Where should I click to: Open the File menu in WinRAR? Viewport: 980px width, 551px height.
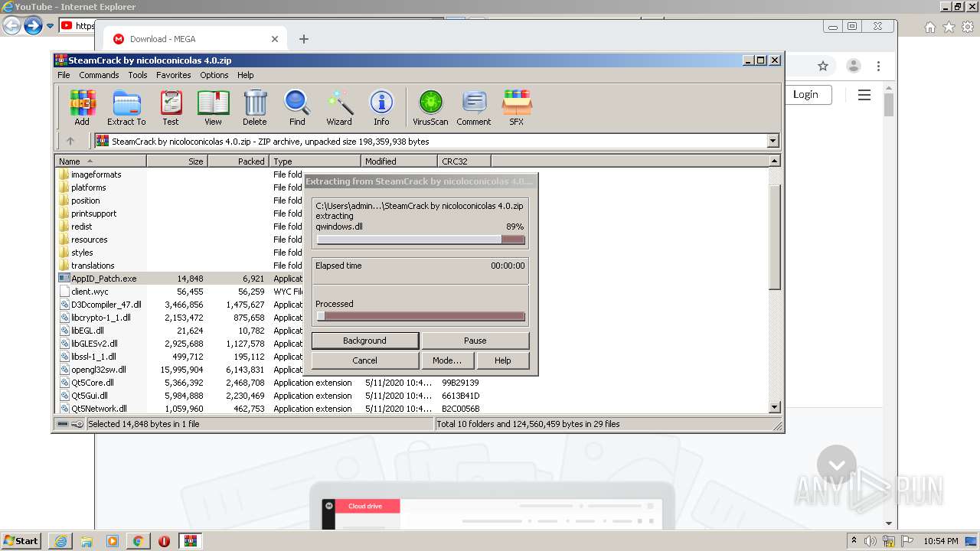[64, 75]
